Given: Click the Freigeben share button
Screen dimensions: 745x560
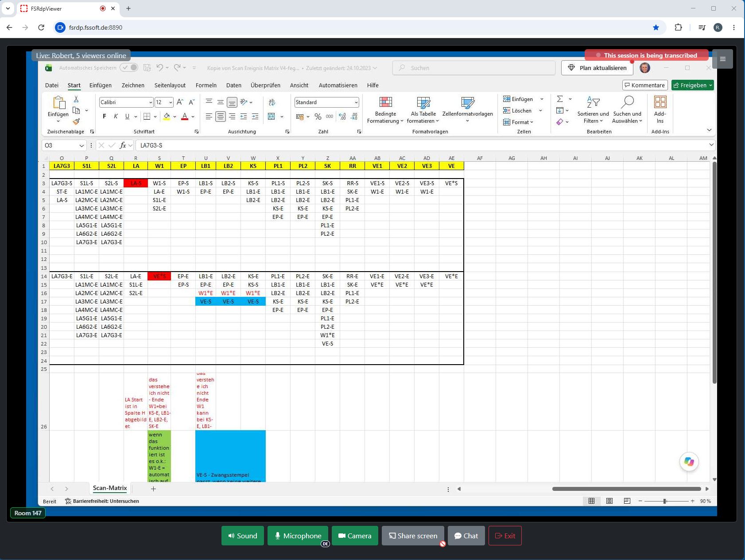Looking at the screenshot, I should click(x=693, y=85).
